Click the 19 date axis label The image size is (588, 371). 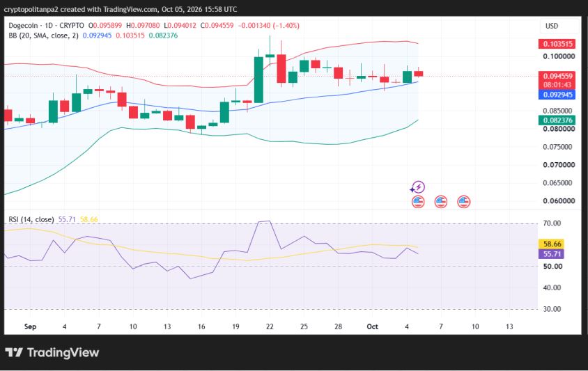click(235, 326)
